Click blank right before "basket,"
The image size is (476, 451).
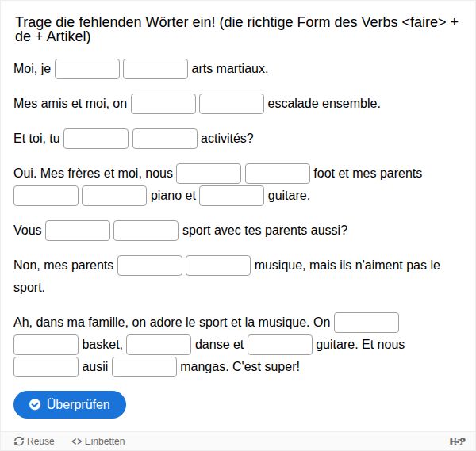point(46,345)
